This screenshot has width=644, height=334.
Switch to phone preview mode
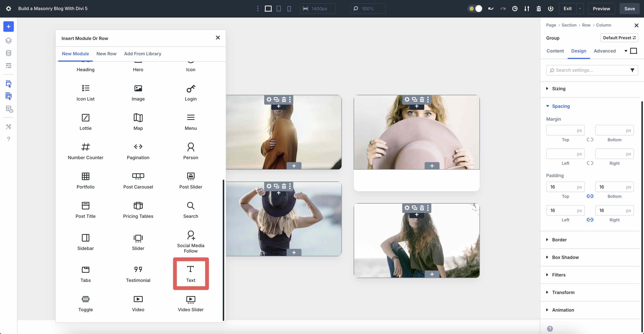point(289,9)
